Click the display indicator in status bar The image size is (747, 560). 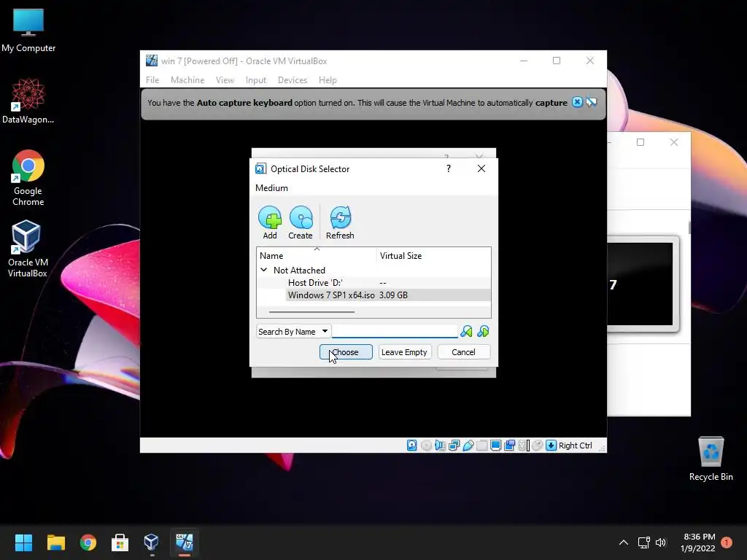495,446
